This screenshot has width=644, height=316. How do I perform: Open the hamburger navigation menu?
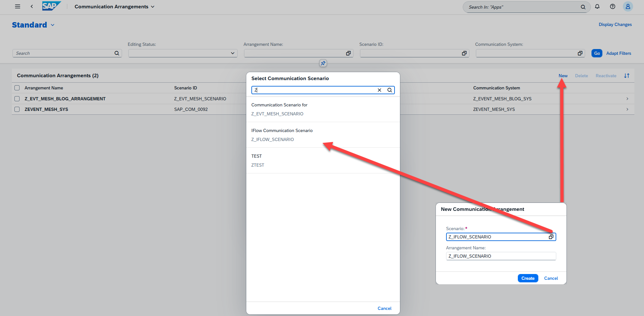point(18,6)
